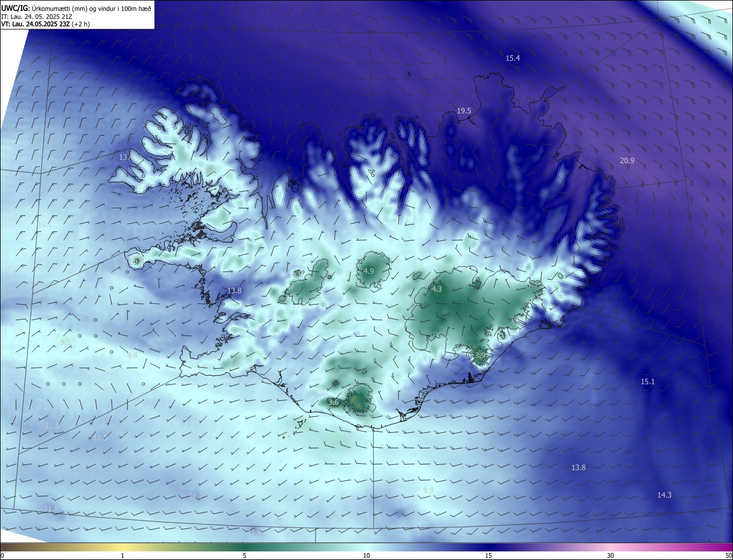Click the 15.4 value label
This screenshot has width=733, height=560.
point(513,58)
